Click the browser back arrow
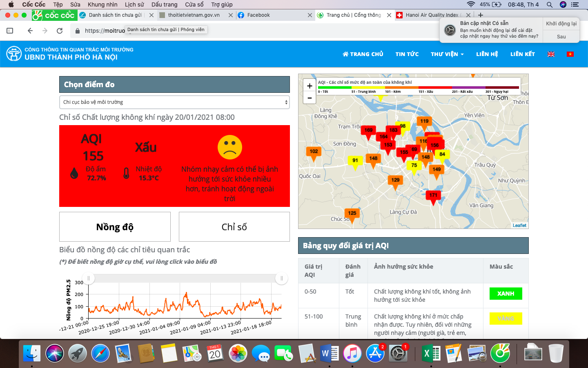Image resolution: width=588 pixels, height=368 pixels. (x=30, y=31)
